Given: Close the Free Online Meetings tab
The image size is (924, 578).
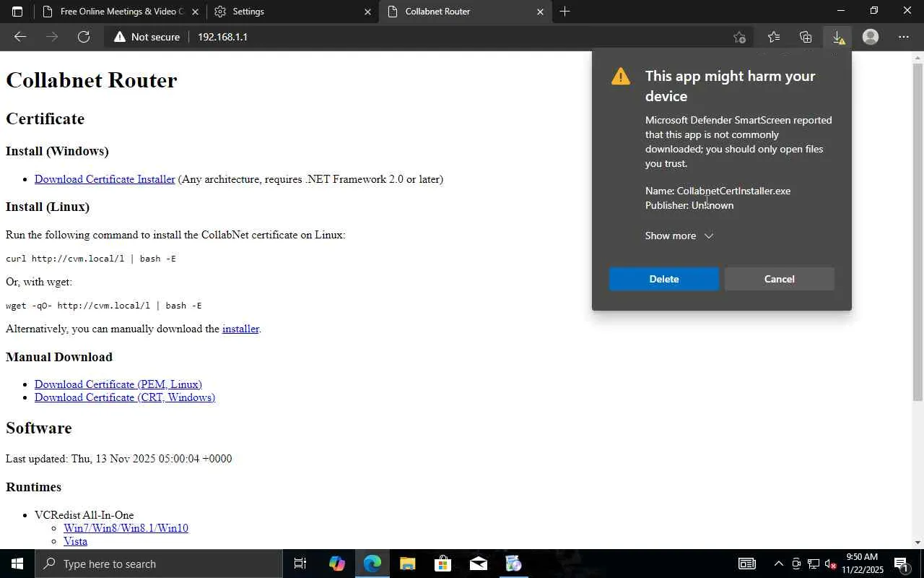Looking at the screenshot, I should tap(195, 12).
